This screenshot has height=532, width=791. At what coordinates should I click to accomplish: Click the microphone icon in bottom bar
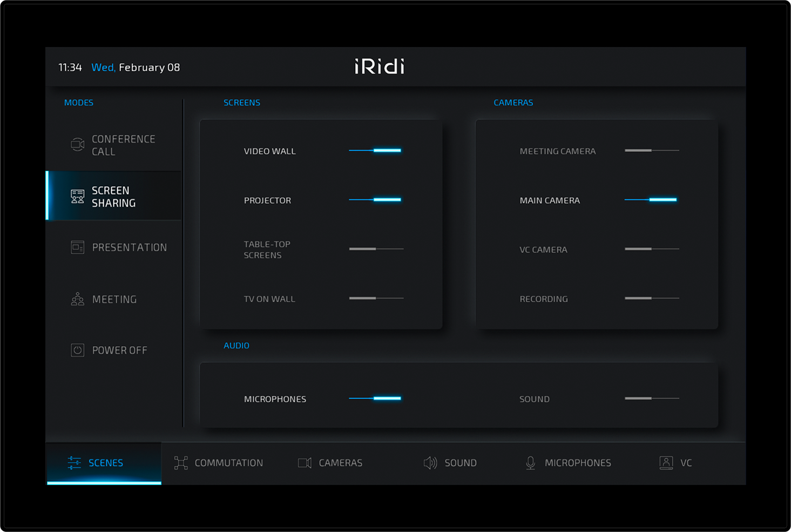coord(530,463)
